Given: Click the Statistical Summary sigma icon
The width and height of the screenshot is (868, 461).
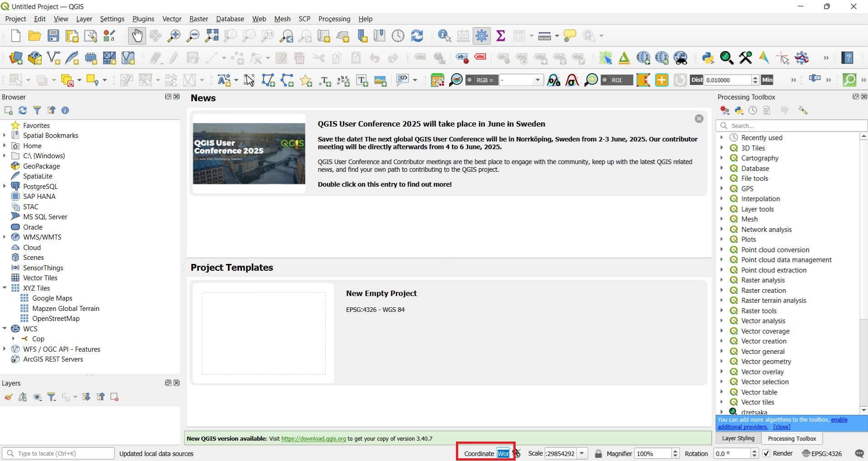Looking at the screenshot, I should (501, 36).
